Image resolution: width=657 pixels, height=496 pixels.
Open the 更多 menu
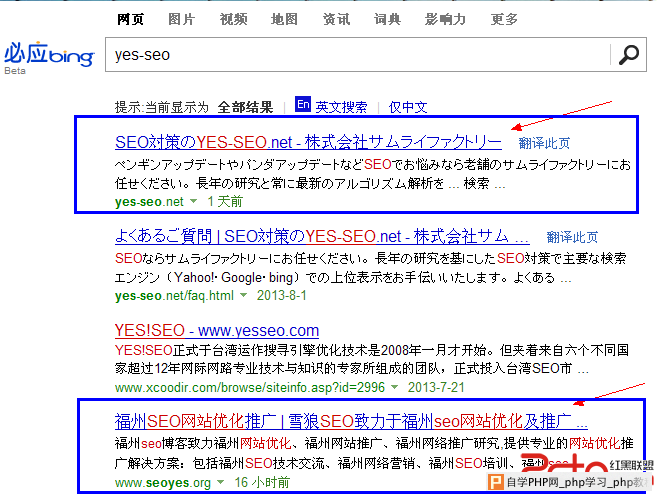(x=504, y=19)
